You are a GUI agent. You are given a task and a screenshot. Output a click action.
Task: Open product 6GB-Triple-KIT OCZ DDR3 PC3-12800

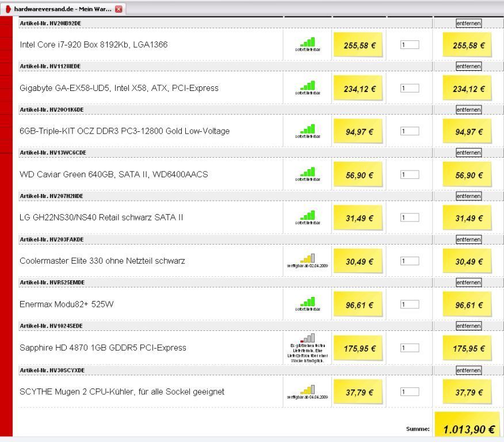click(x=125, y=131)
